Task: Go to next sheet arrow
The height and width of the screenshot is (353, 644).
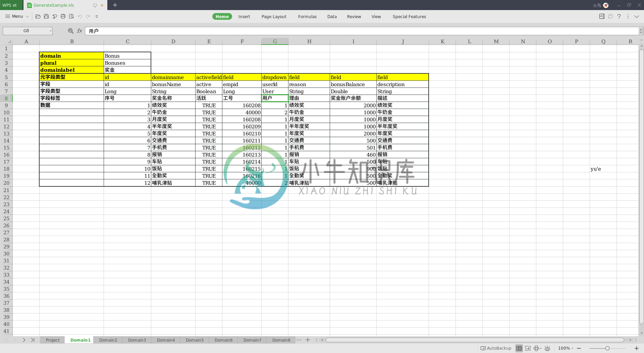Action: (x=24, y=340)
